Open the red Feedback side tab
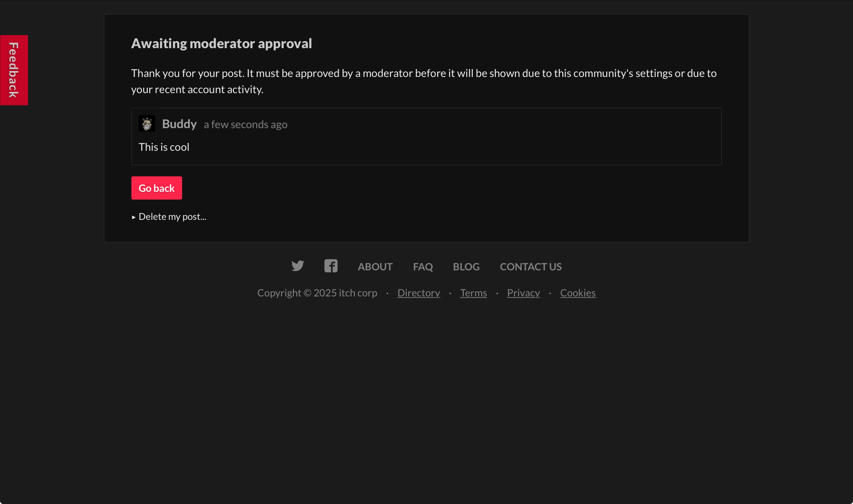 point(14,70)
